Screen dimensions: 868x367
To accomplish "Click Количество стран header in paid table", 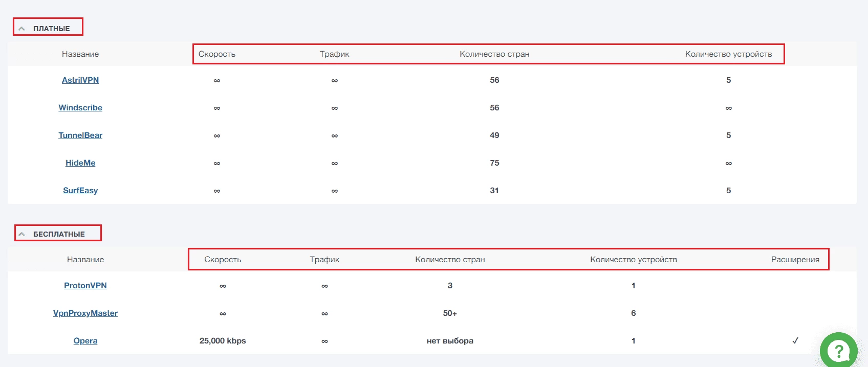I will tap(494, 54).
